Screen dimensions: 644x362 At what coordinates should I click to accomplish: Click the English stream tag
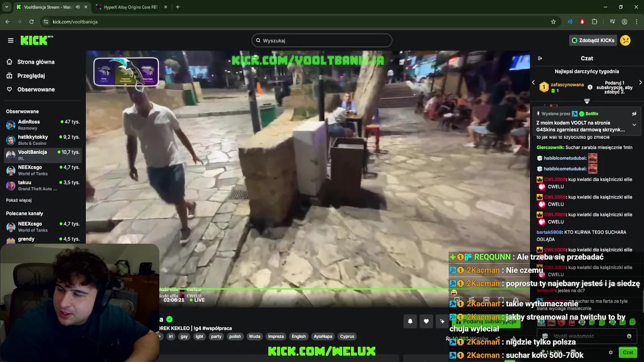299,336
